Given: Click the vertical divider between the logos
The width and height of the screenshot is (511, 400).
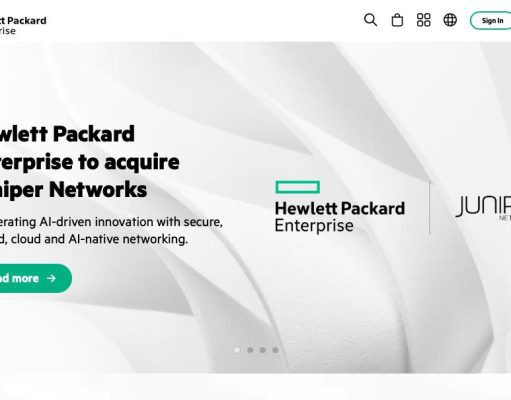Looking at the screenshot, I should 430,207.
